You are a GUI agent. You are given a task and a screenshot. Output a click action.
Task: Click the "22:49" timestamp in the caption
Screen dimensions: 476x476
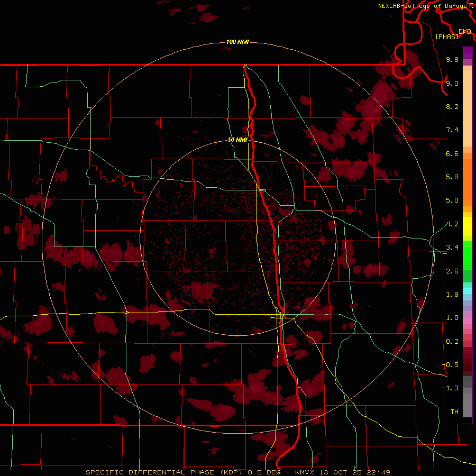point(378,472)
